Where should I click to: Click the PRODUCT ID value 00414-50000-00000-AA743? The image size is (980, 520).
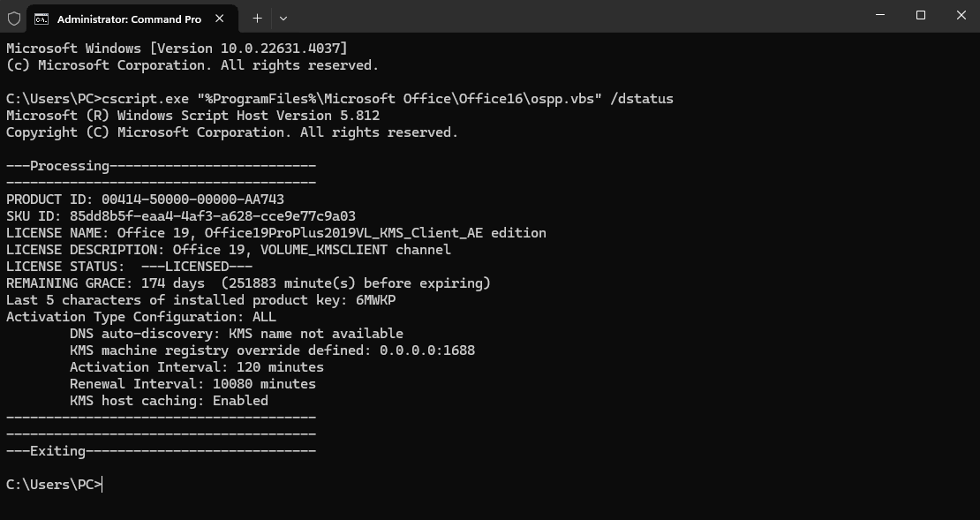192,200
